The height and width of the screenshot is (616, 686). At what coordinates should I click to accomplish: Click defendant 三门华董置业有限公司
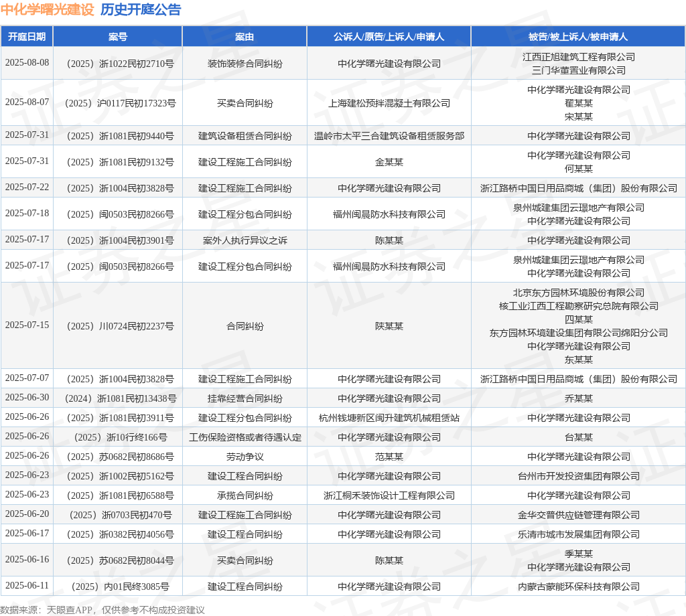(578, 70)
